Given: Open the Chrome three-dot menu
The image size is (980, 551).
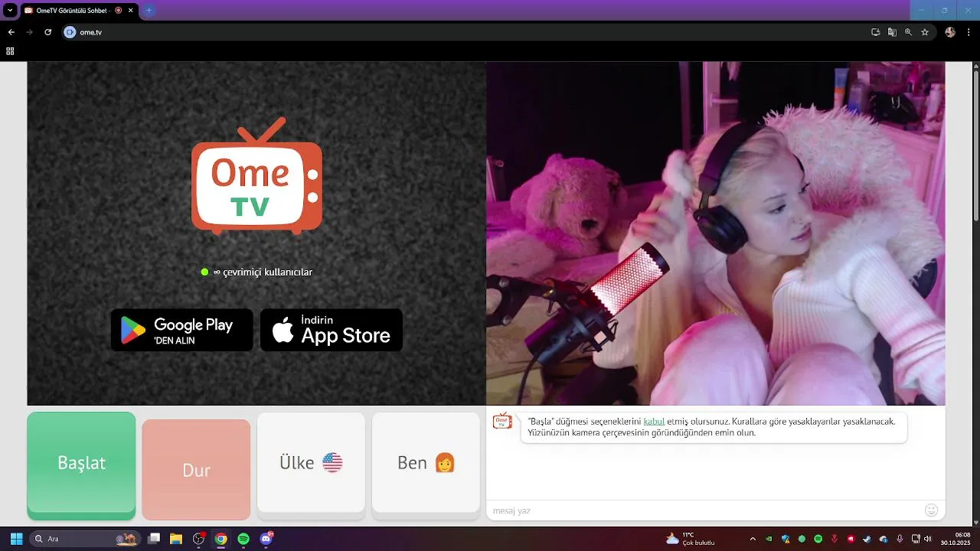Looking at the screenshot, I should pos(969,32).
